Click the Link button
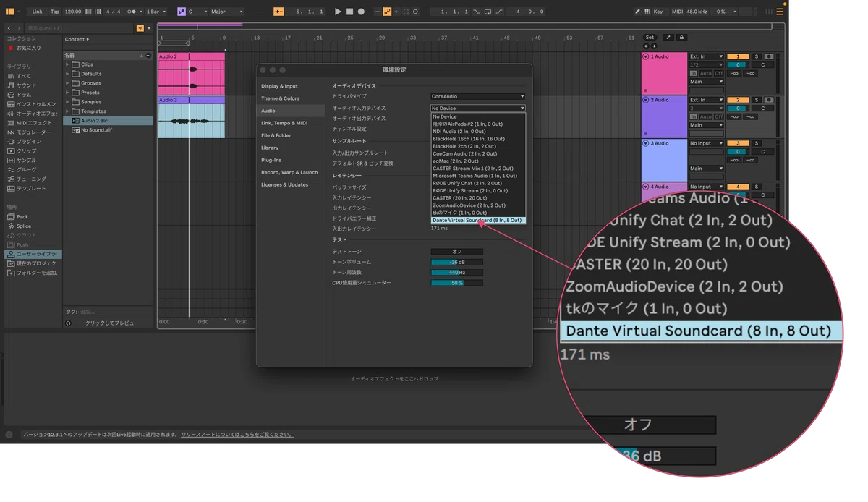868x502 pixels. tap(37, 12)
